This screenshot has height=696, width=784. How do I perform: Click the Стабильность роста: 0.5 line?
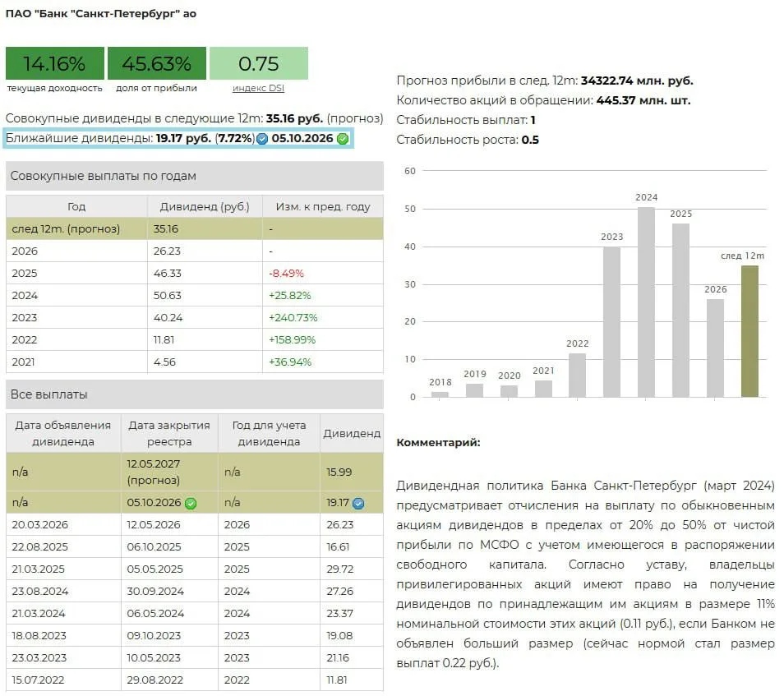tap(468, 140)
